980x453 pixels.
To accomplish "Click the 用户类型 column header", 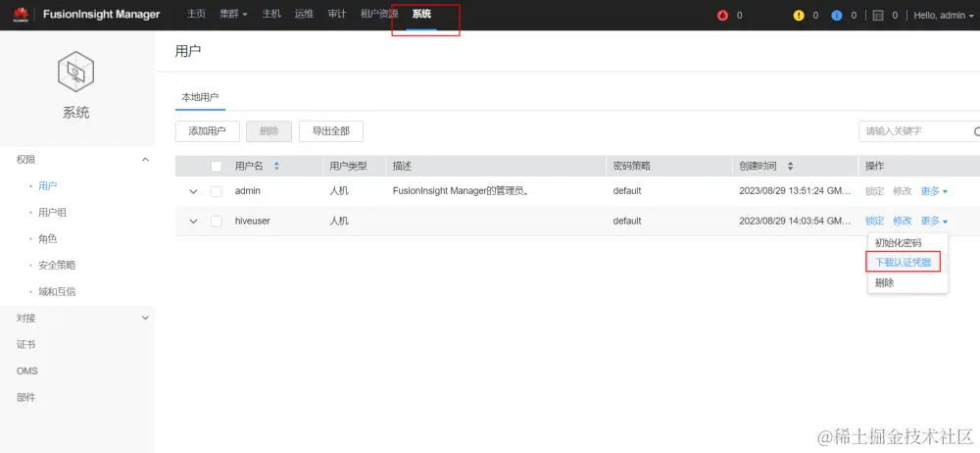I will [348, 167].
